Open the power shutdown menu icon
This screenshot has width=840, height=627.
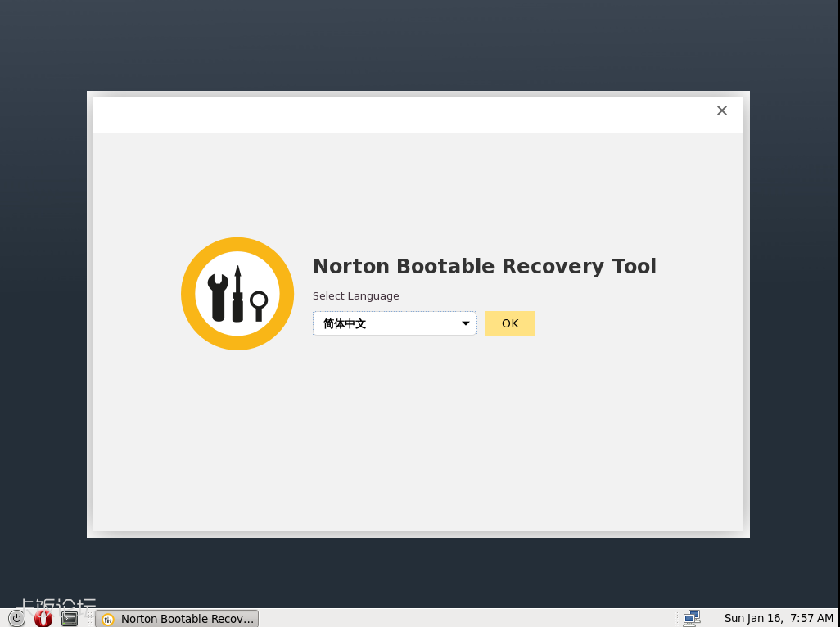tap(16, 618)
